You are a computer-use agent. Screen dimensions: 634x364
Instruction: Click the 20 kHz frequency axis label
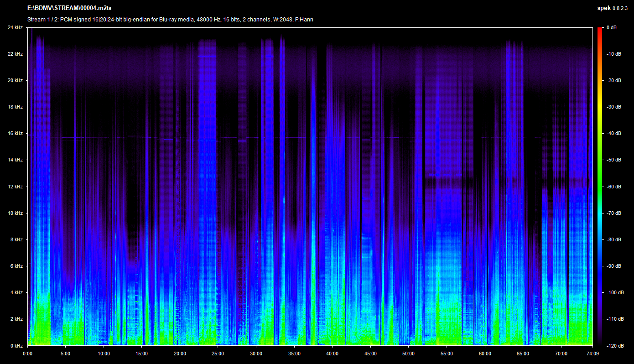coord(15,81)
